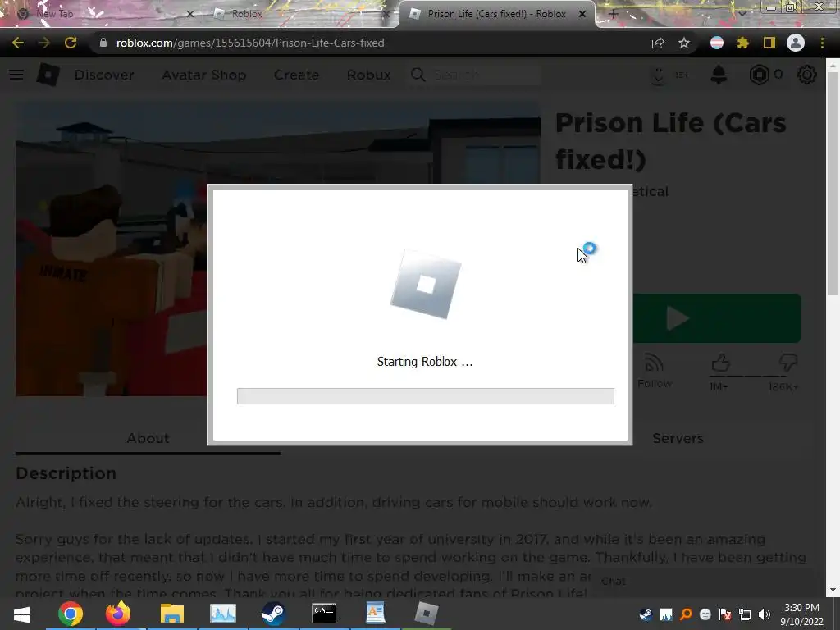Click the Starting Roblox progress bar
The width and height of the screenshot is (840, 630).
click(x=426, y=396)
